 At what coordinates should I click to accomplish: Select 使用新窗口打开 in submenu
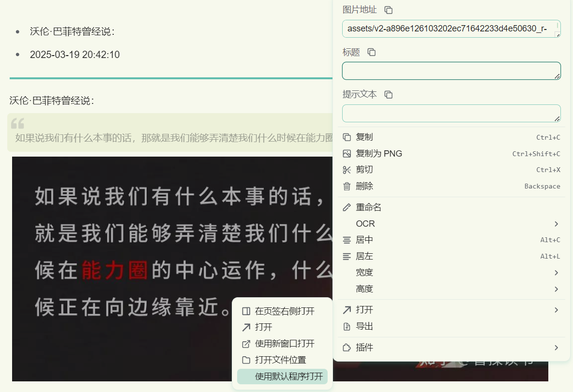tap(282, 344)
